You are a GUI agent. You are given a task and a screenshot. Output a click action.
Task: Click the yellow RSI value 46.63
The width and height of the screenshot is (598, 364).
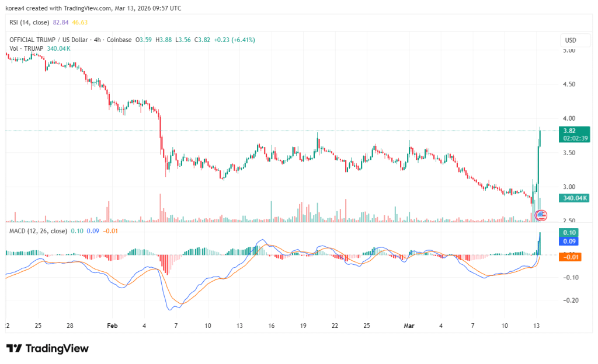click(x=79, y=23)
